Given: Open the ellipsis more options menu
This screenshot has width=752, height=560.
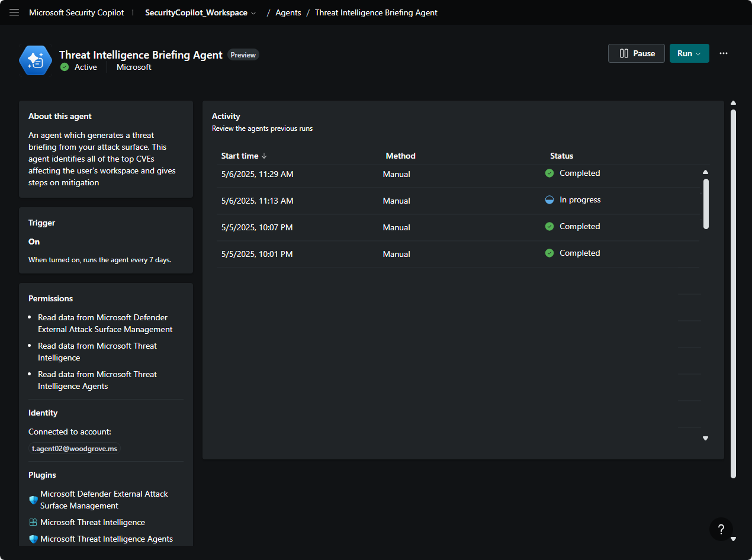Looking at the screenshot, I should (723, 53).
